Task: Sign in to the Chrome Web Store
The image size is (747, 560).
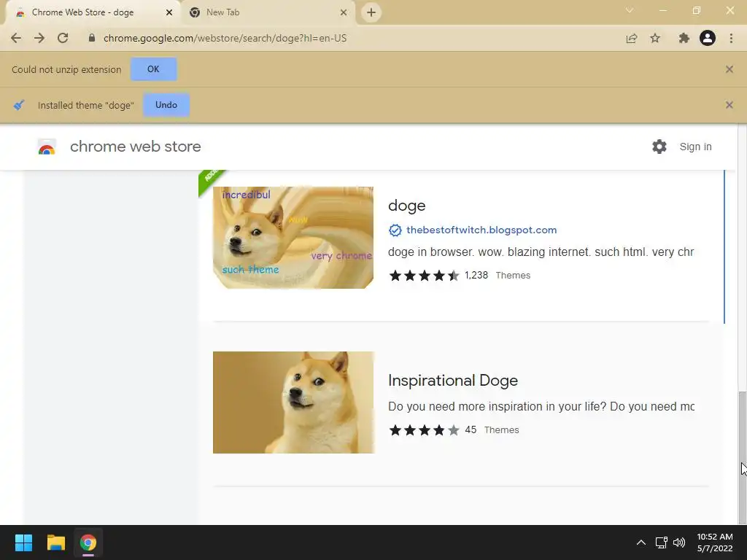Action: 695,147
